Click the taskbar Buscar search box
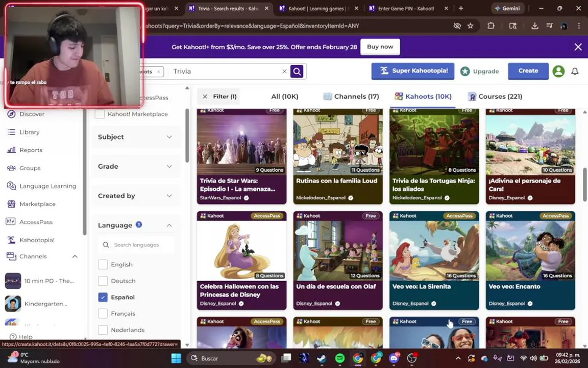 coord(231,358)
